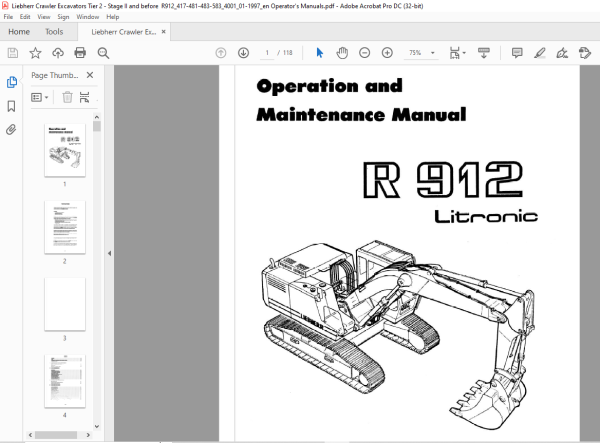The height and width of the screenshot is (443, 600).
Task: Add a comment note
Action: point(517,53)
